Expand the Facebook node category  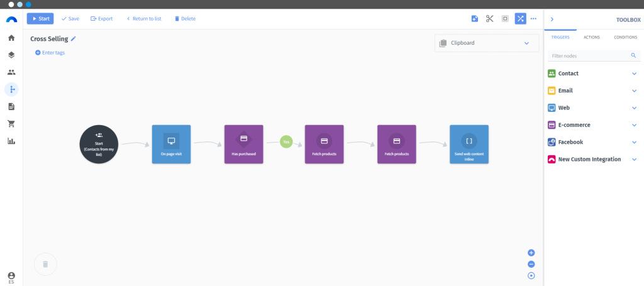coord(634,143)
